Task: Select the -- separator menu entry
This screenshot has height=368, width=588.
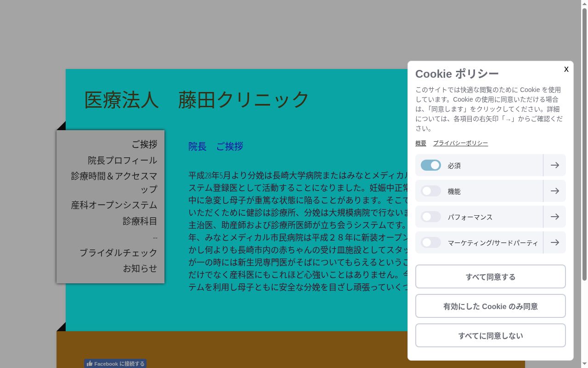Action: (155, 237)
